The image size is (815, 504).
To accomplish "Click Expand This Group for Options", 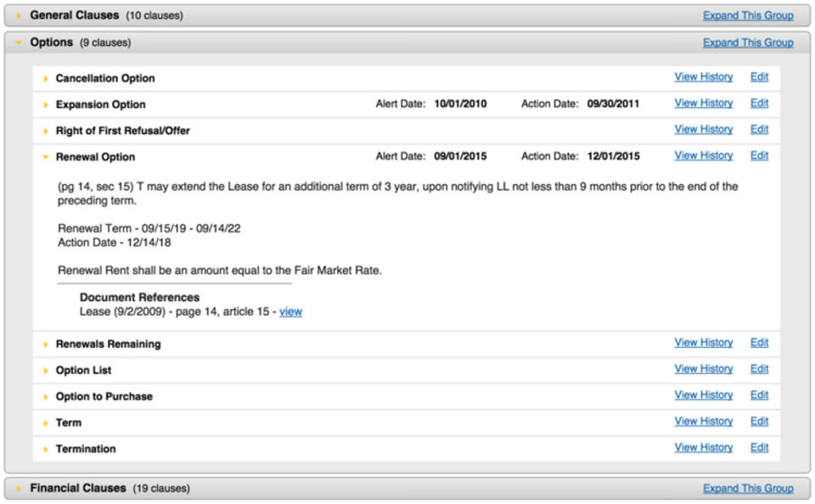I will tap(748, 42).
